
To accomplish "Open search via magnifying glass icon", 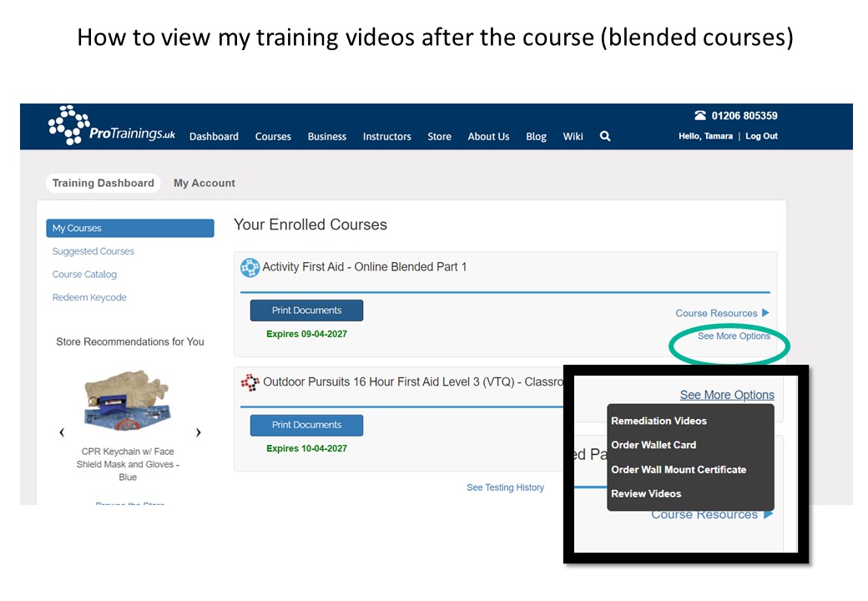I will 605,136.
